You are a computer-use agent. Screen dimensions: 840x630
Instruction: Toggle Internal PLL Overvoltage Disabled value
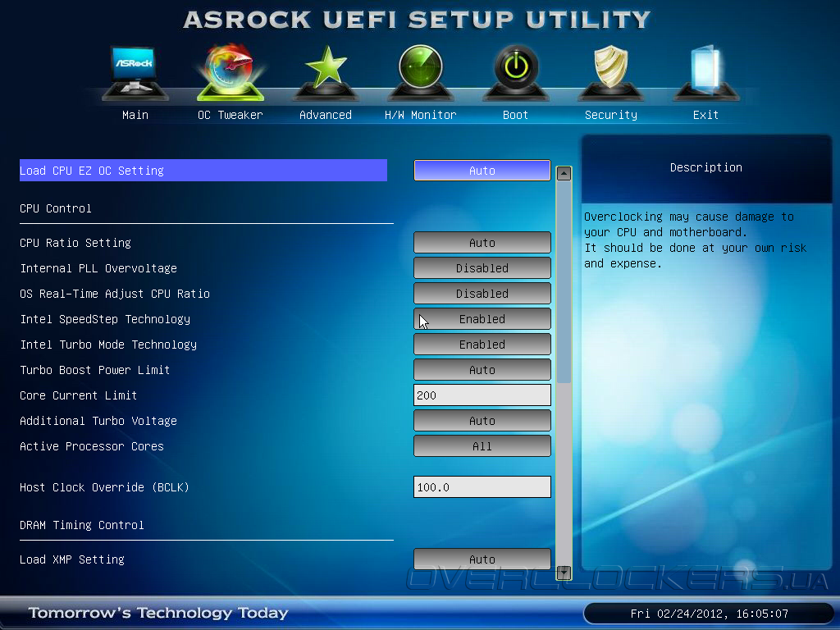pos(482,268)
